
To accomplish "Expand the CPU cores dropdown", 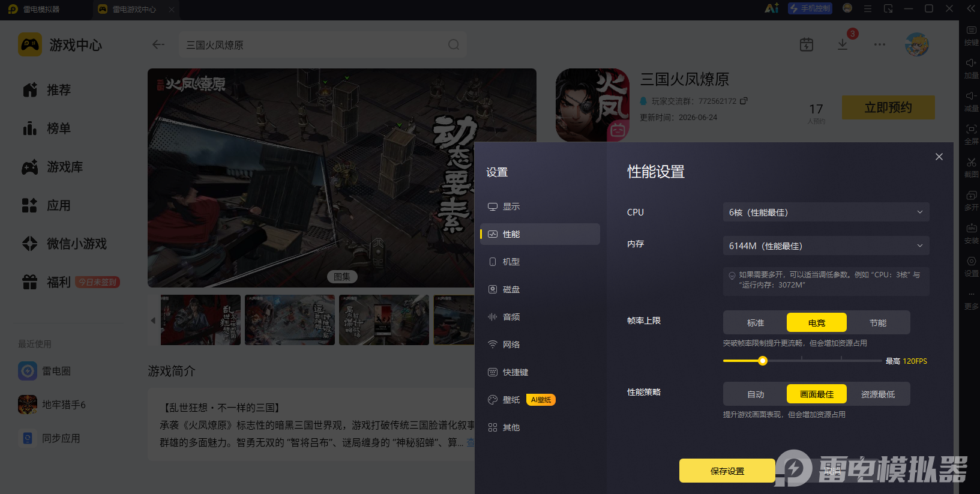I will coord(826,212).
